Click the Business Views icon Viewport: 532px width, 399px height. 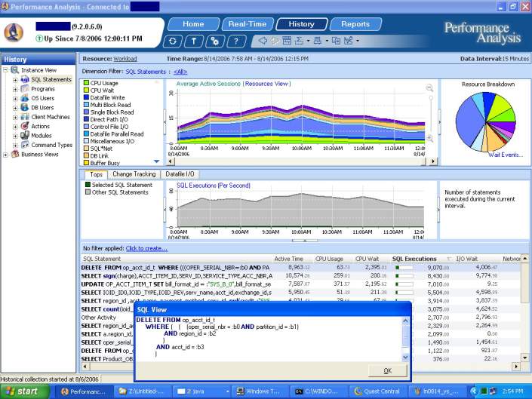[x=15, y=154]
